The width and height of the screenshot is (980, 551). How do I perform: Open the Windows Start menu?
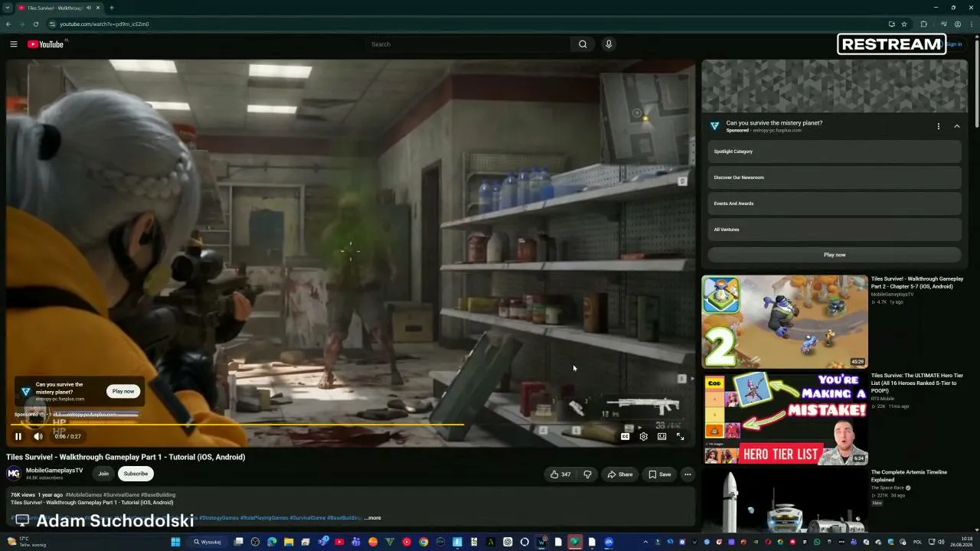pyautogui.click(x=175, y=542)
